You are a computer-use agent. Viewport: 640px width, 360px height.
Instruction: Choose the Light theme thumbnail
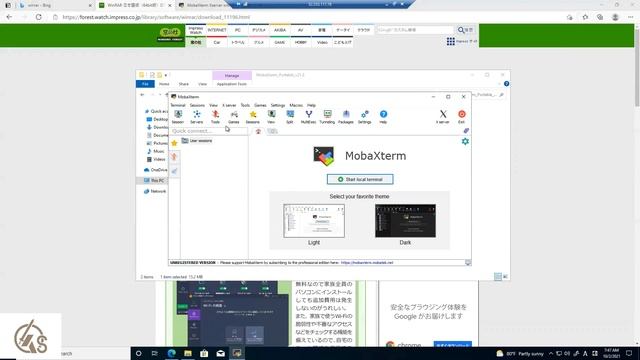point(314,221)
